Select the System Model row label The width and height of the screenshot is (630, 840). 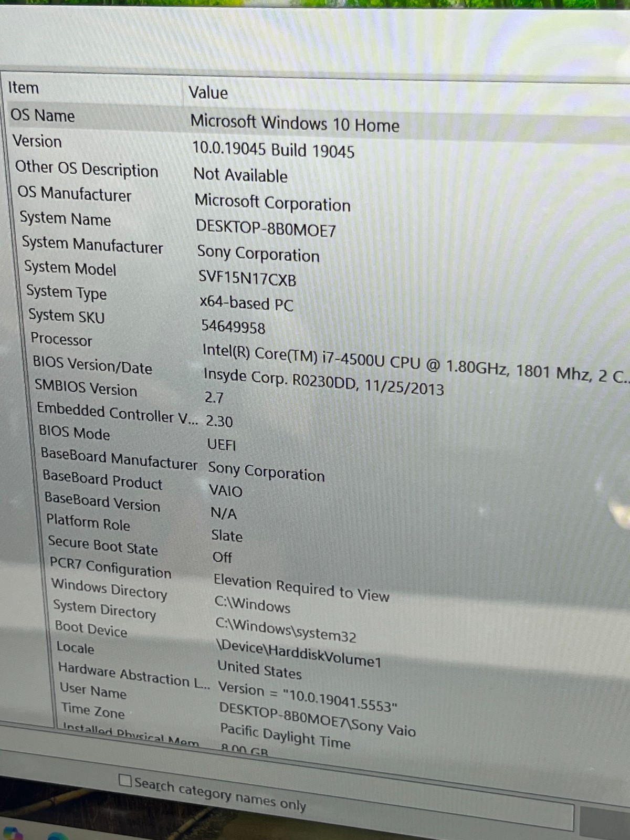pyautogui.click(x=70, y=268)
